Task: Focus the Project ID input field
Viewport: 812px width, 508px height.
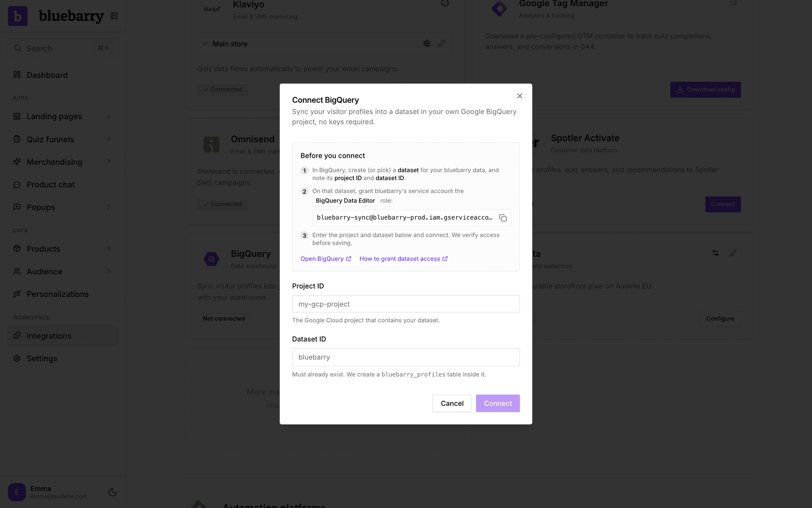Action: pyautogui.click(x=406, y=304)
